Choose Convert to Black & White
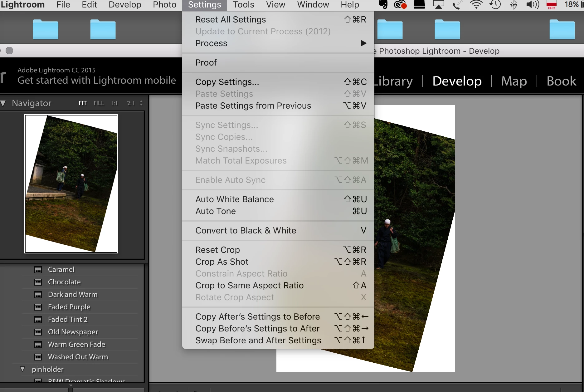Screen dimensions: 584x392 [x=278, y=231]
